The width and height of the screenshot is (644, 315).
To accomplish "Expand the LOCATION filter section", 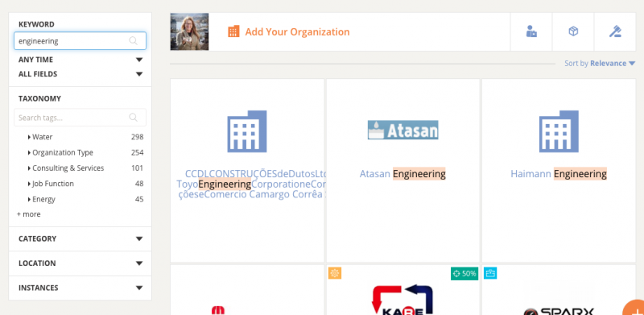I will [80, 263].
